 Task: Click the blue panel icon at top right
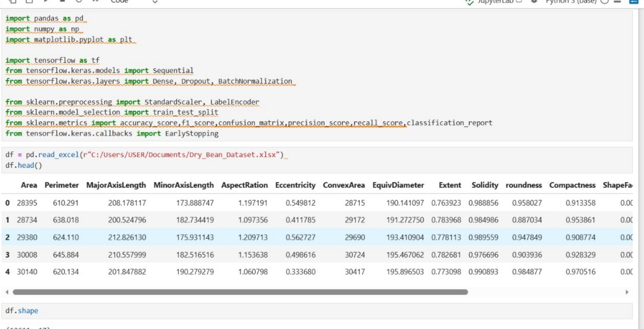point(635,2)
